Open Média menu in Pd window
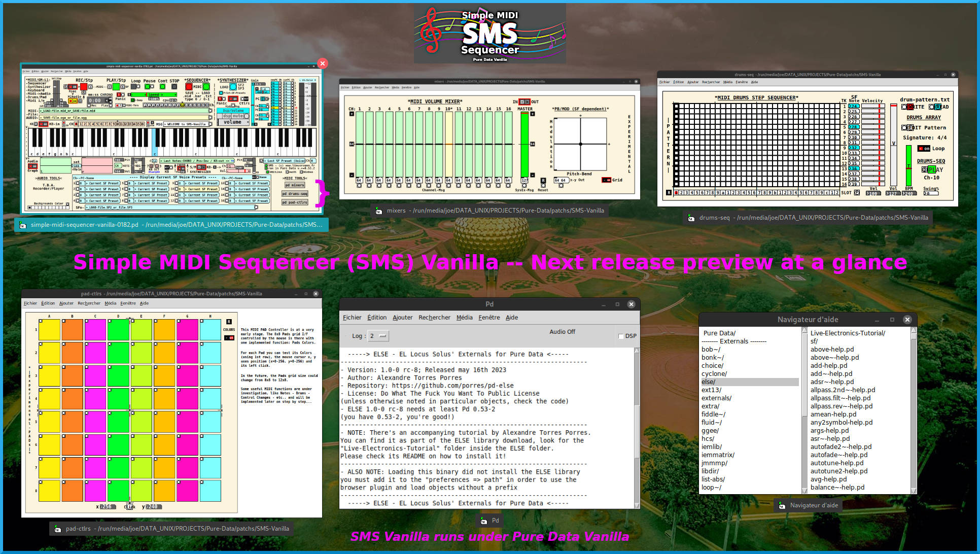980x554 pixels. pyautogui.click(x=465, y=318)
